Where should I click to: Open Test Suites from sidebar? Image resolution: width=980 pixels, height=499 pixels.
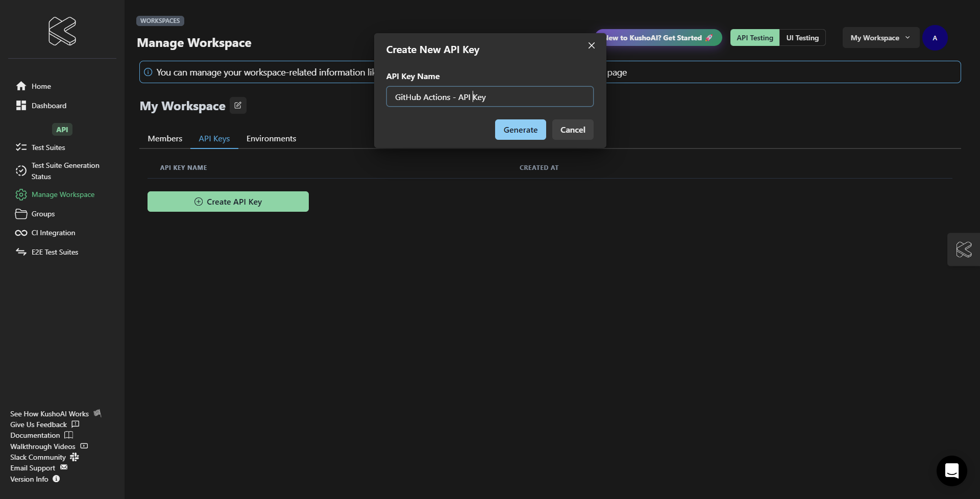point(48,147)
